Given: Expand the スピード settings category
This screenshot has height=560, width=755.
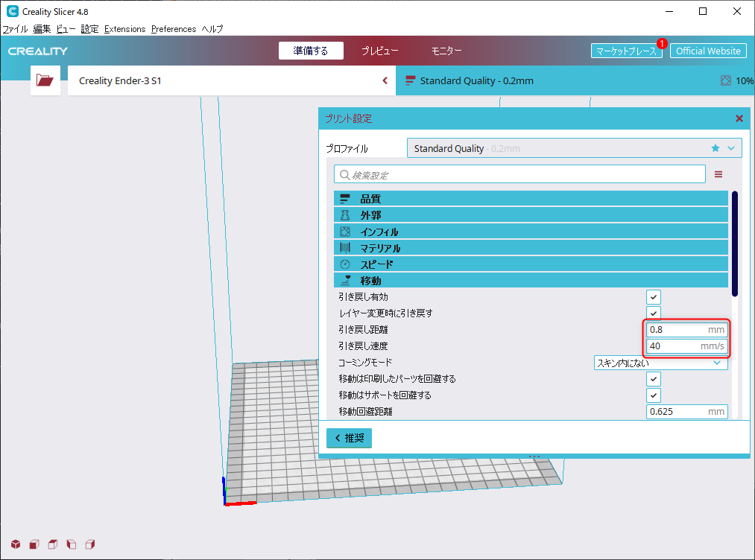Looking at the screenshot, I should click(531, 264).
